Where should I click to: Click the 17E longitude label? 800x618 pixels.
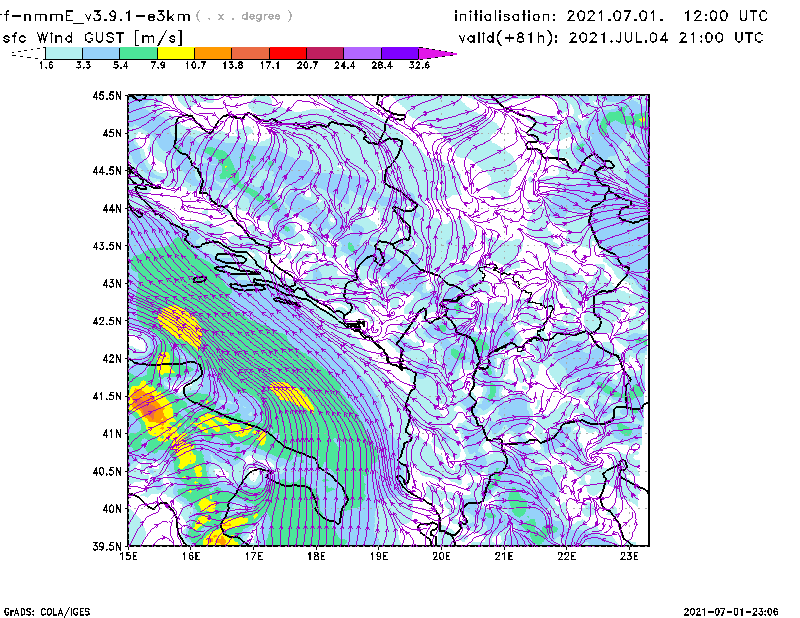pyautogui.click(x=254, y=556)
